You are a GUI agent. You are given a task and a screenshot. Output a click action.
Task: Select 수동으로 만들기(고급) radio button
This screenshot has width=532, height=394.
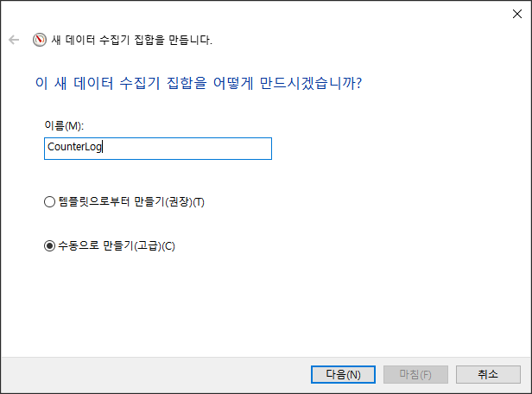49,245
